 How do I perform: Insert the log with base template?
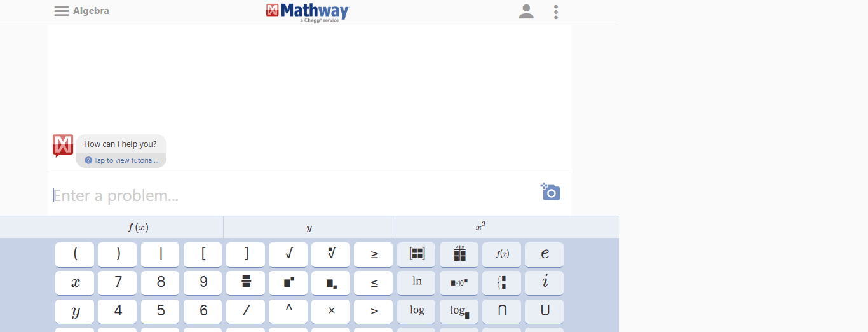click(459, 312)
